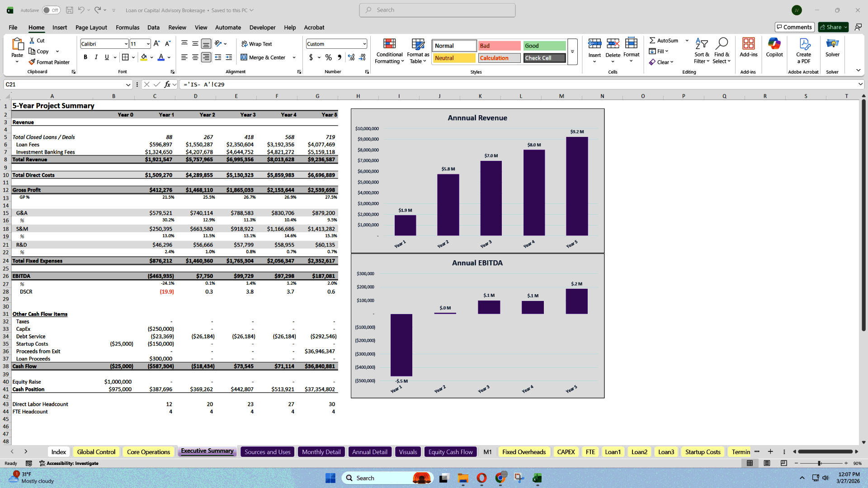The image size is (868, 488).
Task: Select the Format as Table icon
Action: pyautogui.click(x=417, y=51)
